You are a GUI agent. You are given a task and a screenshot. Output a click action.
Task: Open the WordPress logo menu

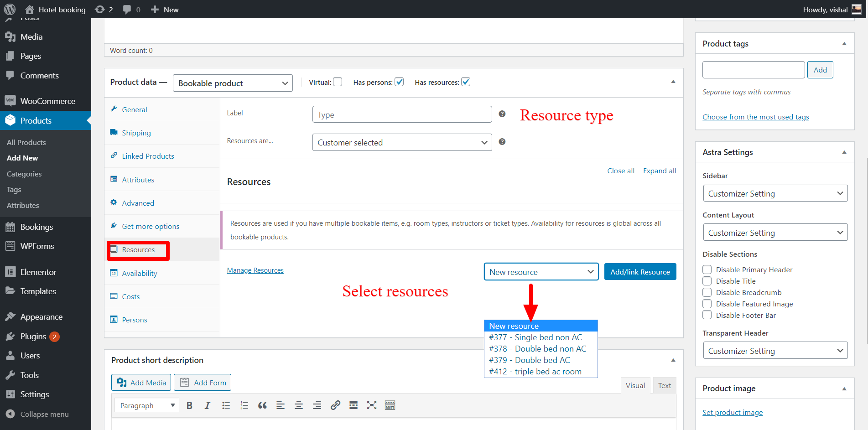(10, 9)
